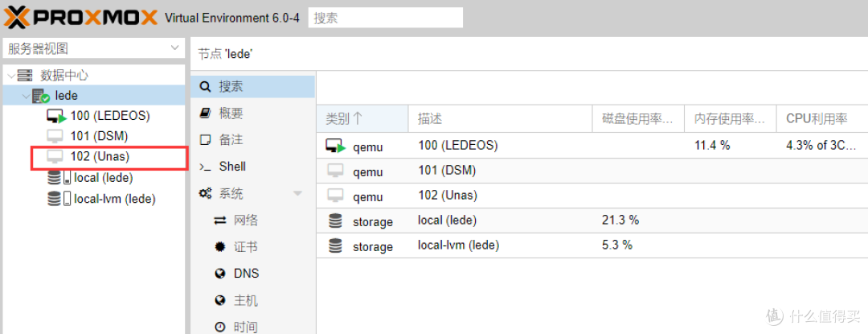Screen dimensions: 868x334
Task: Click the qemu icon in 101 (DSM) row
Action: click(335, 171)
